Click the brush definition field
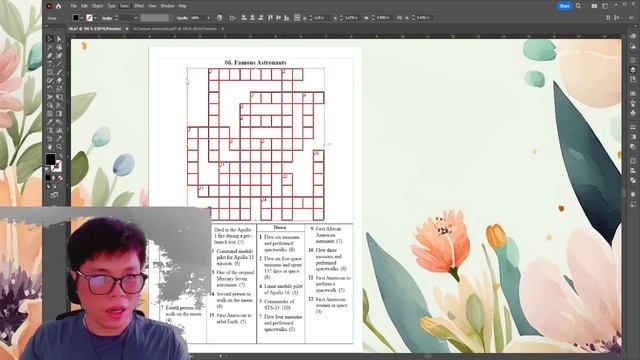 [155, 18]
